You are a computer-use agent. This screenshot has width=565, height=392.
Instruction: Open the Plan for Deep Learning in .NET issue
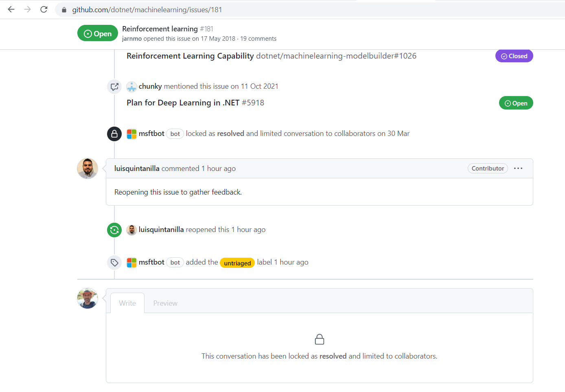183,103
